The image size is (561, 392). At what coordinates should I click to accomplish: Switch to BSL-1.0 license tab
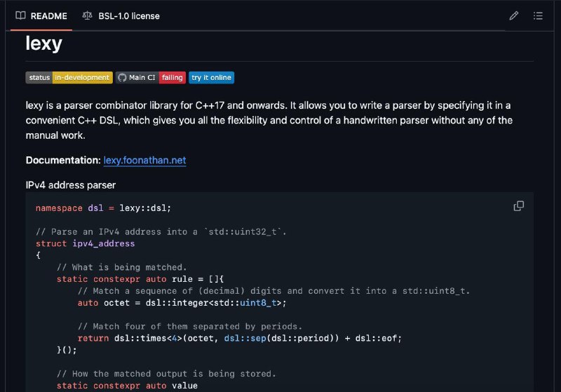[x=121, y=15]
